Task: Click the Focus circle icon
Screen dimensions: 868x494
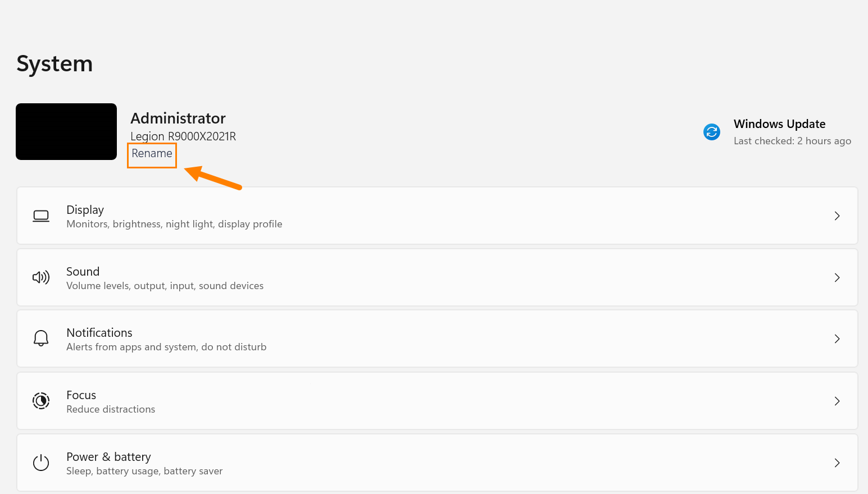Action: click(41, 401)
